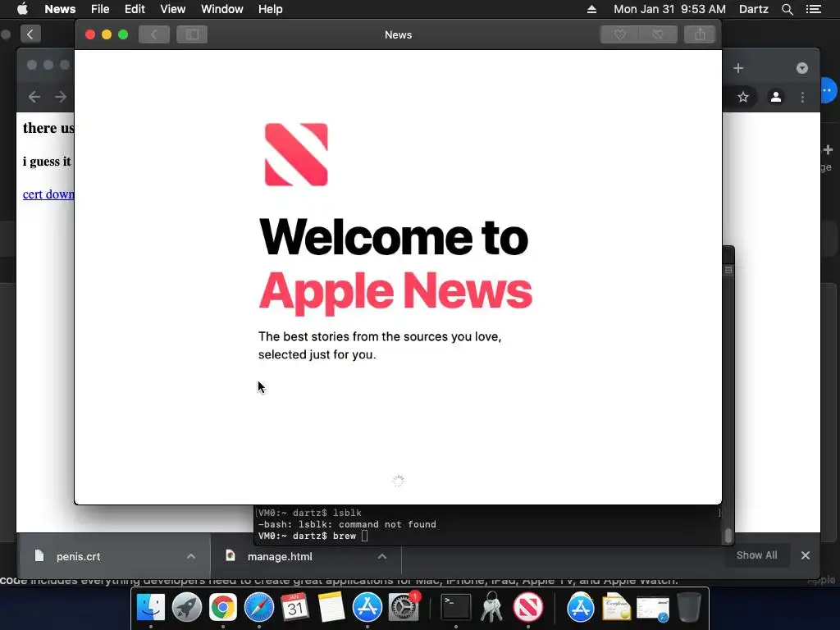This screenshot has width=840, height=630.
Task: Open the Apple menu
Action: point(22,9)
